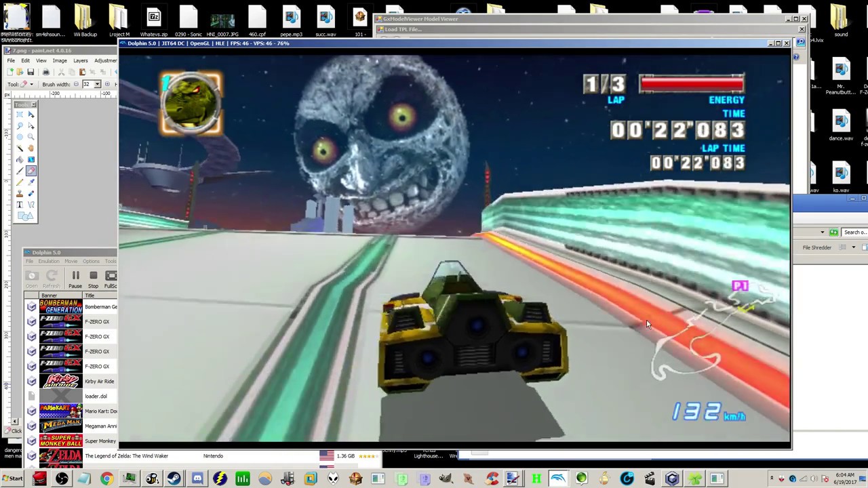Decrease brush width with minus button
The width and height of the screenshot is (868, 488).
pos(76,84)
